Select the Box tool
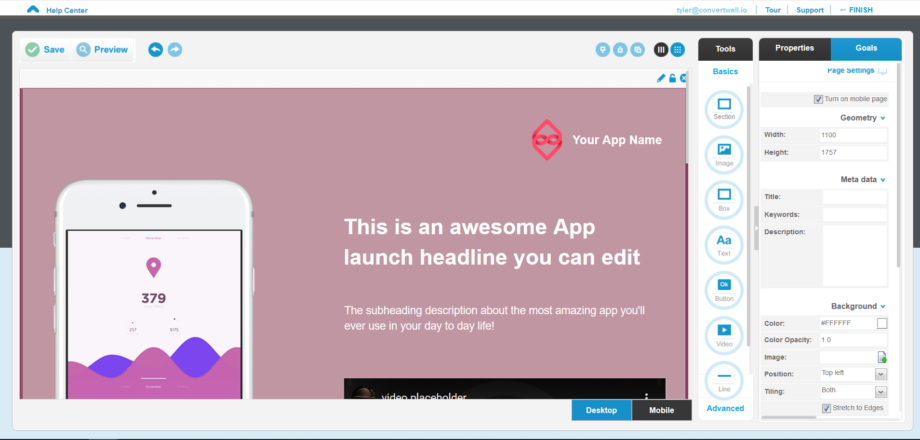This screenshot has width=920, height=440. [725, 200]
